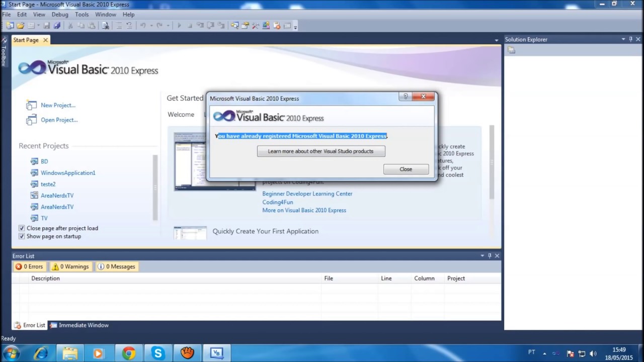Open the Tools menu
Screen dimensions: 644x362
[82, 15]
